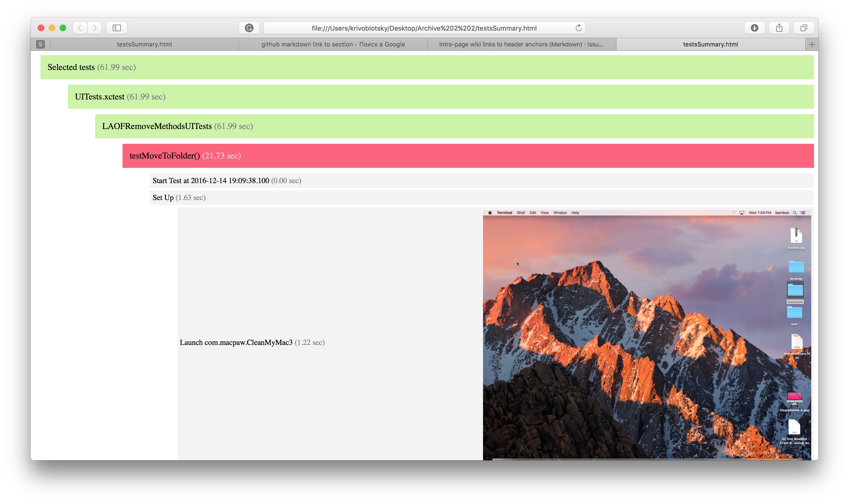Screen dimensions: 849x504
Task: Collapse the Selected tests section
Action: click(x=427, y=67)
